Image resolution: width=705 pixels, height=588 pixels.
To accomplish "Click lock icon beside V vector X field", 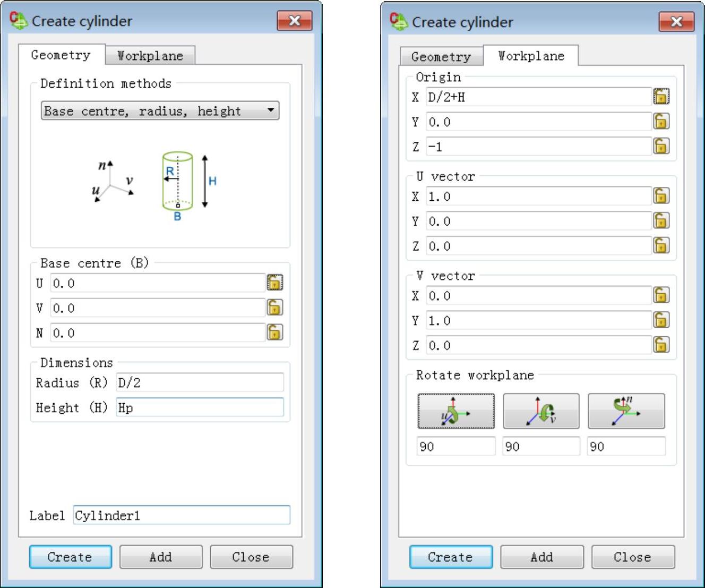I will (x=661, y=295).
